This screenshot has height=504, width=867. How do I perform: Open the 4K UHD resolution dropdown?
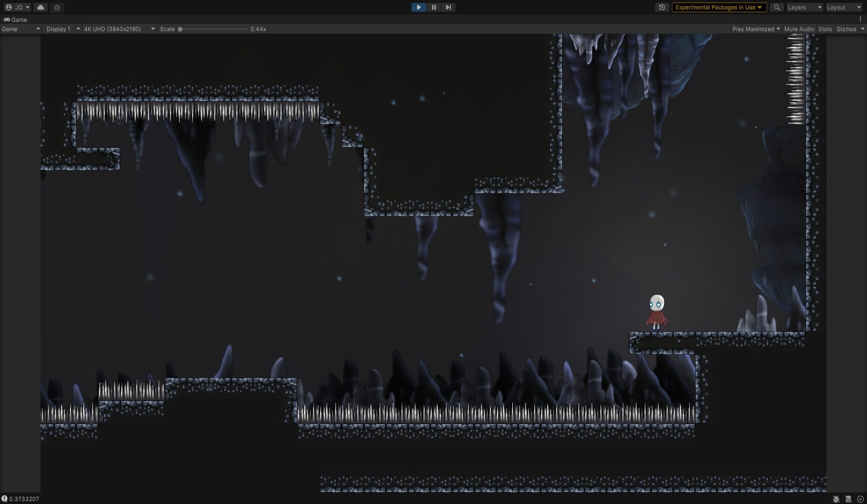119,29
